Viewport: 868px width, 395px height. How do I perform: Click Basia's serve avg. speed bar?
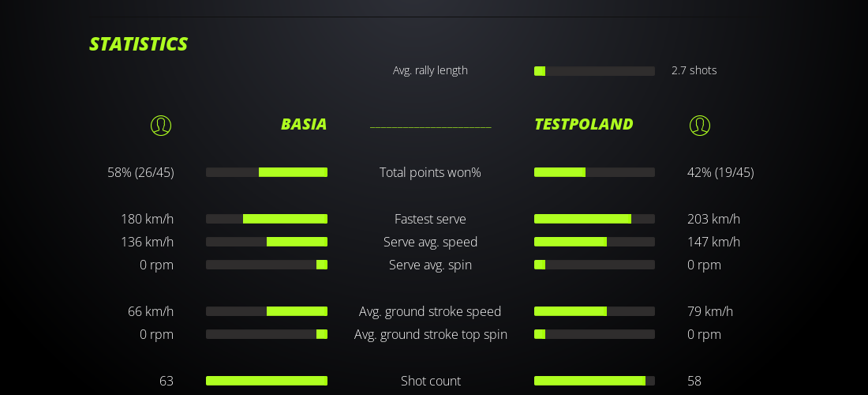(x=267, y=242)
